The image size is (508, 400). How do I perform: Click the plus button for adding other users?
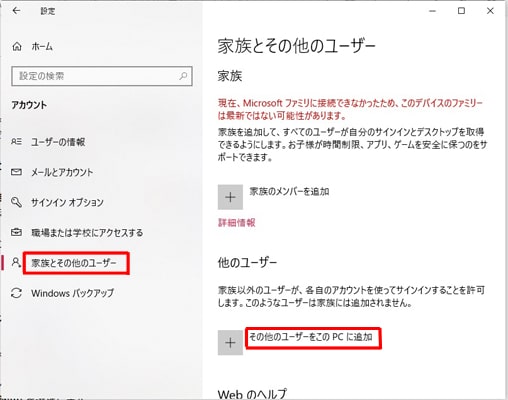point(230,343)
